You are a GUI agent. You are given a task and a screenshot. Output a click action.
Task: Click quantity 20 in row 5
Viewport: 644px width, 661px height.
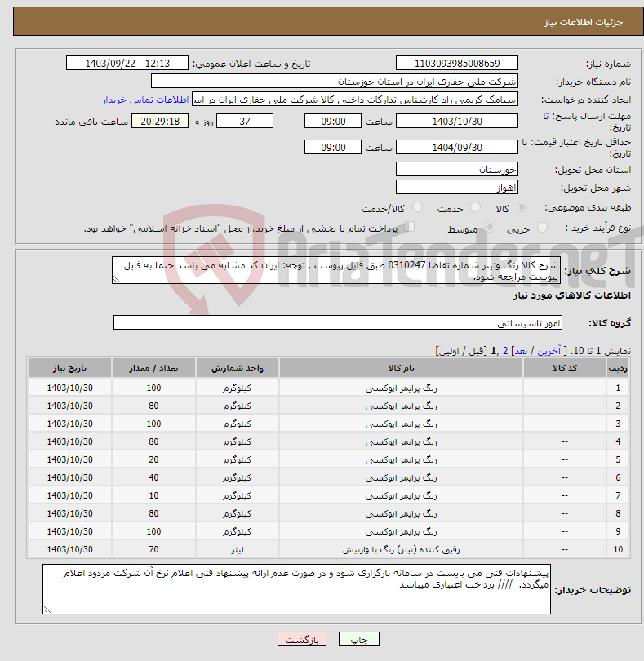(153, 459)
